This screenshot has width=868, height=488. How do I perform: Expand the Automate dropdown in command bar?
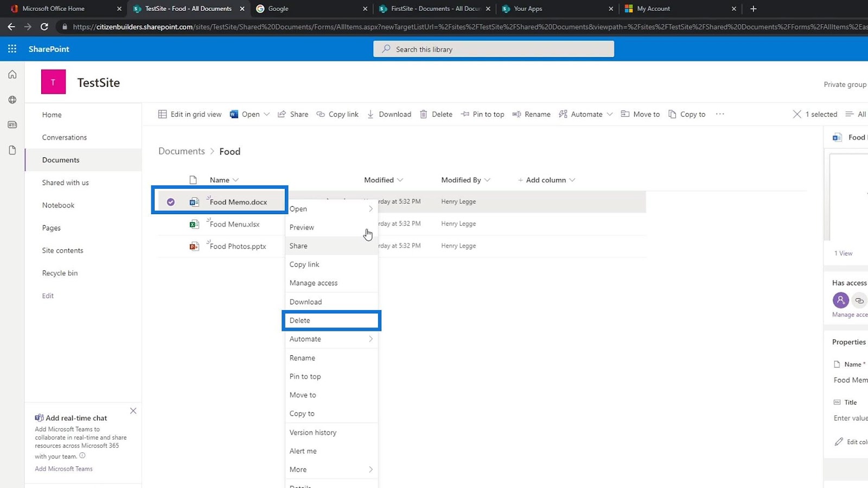coord(610,114)
